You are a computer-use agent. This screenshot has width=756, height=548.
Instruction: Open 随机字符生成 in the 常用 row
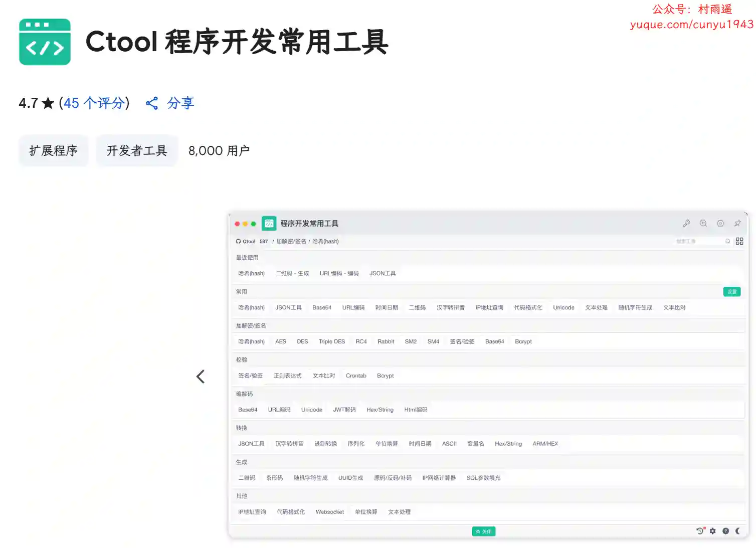point(635,307)
